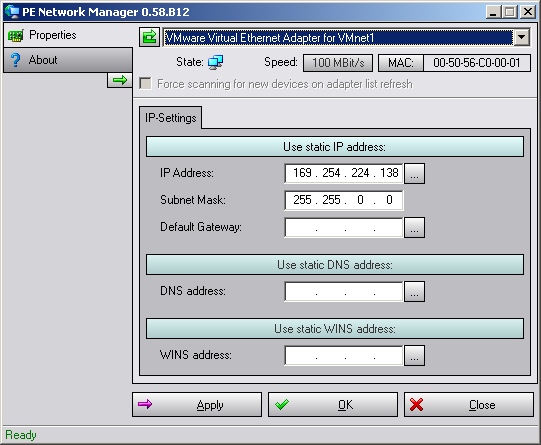The width and height of the screenshot is (541, 445).
Task: Click the OK button
Action: tap(333, 405)
